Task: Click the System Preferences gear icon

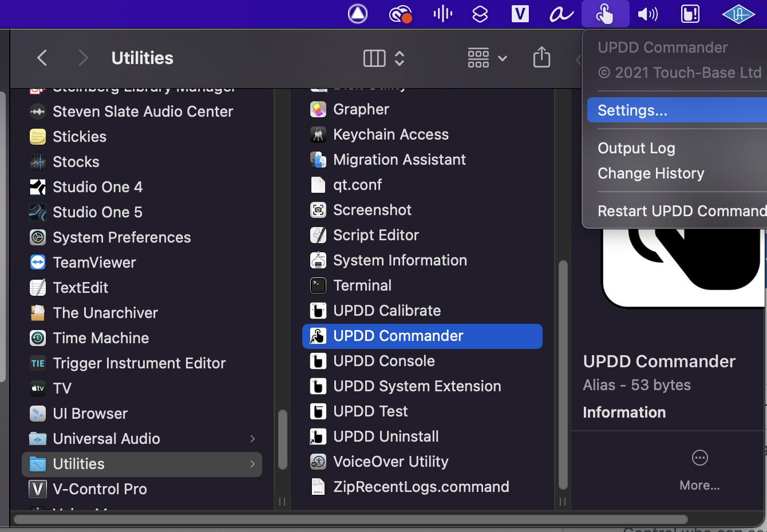Action: coord(38,237)
